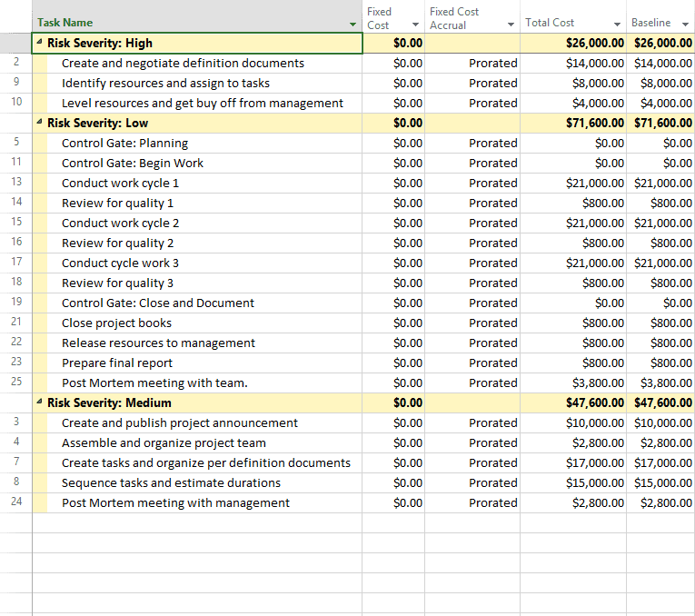Select row header number 13
The height and width of the screenshot is (616, 695).
16,181
